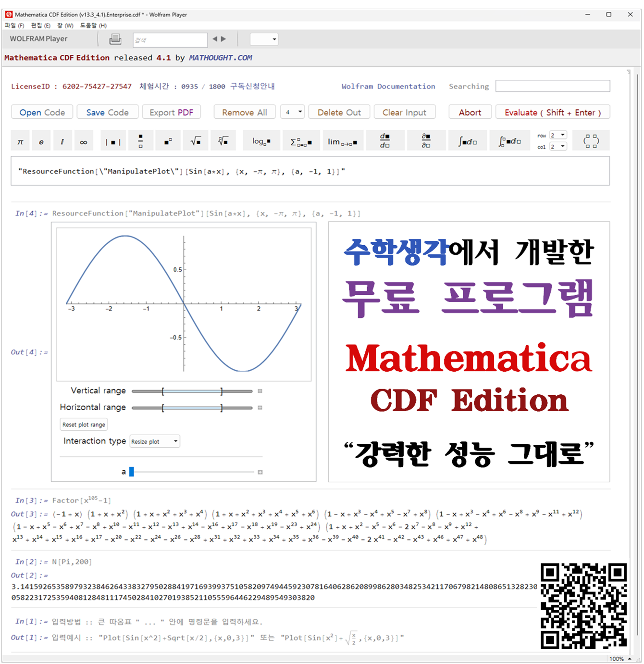Insert the infinity symbol
The width and height of the screenshot is (644, 664).
click(x=84, y=141)
